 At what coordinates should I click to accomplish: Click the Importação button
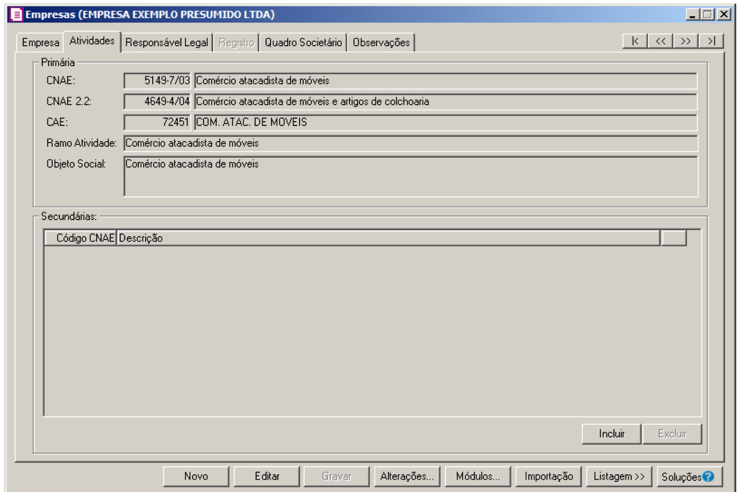549,476
